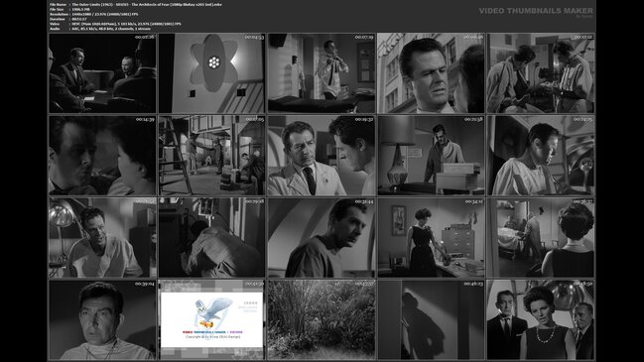The height and width of the screenshot is (362, 644).
Task: Select the 00:34:11 woman by filing cabinet thumbnail
Action: tap(432, 238)
